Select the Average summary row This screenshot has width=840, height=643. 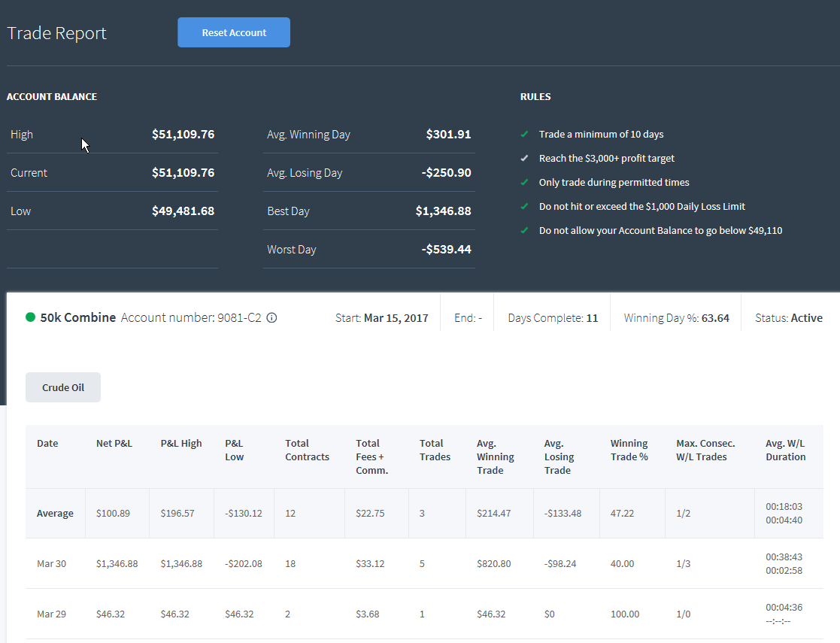[424, 514]
